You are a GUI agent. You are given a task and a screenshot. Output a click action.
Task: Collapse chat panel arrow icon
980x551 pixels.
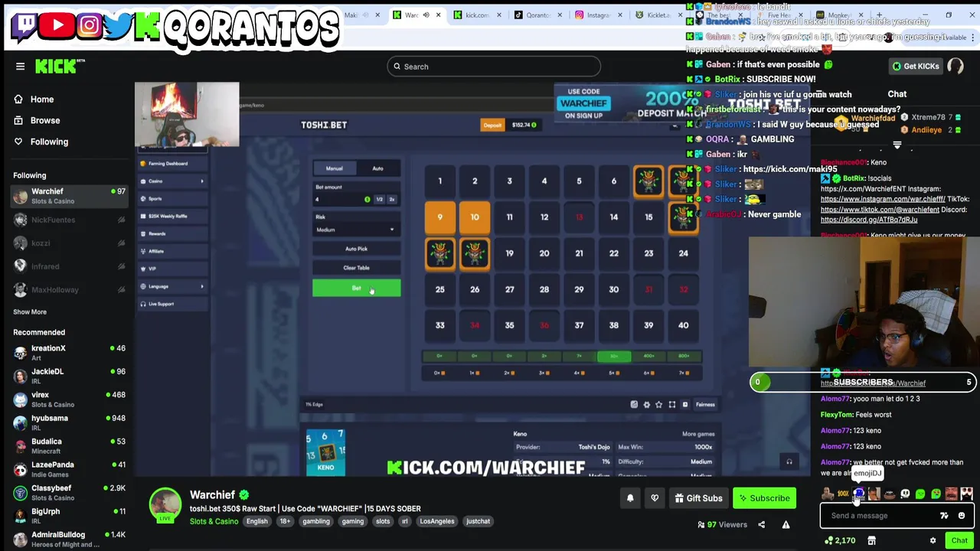897,144
